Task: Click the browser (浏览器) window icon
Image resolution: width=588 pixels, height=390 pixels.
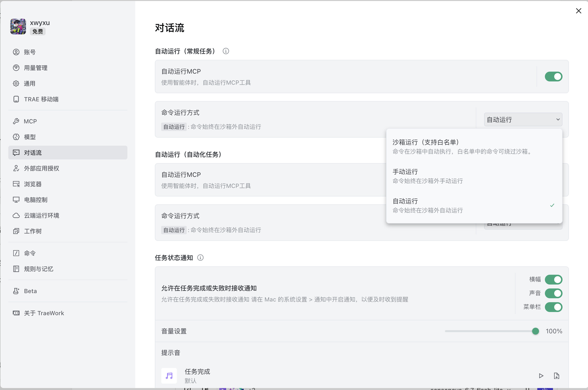Action: [x=16, y=184]
